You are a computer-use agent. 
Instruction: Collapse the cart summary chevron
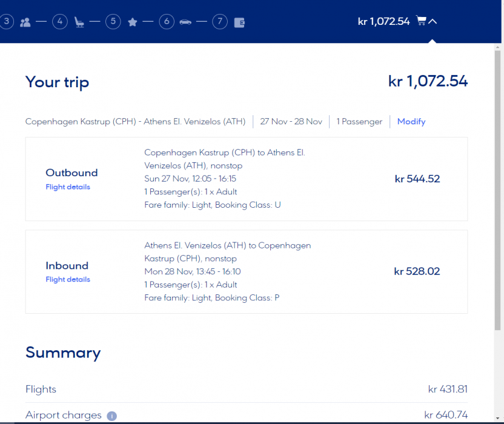point(433,22)
